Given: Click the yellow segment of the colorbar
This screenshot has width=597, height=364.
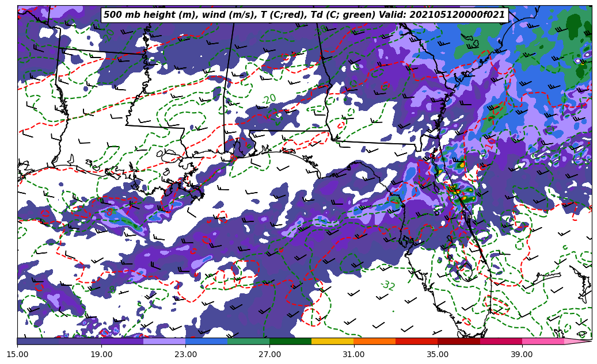Looking at the screenshot, I should [332, 341].
